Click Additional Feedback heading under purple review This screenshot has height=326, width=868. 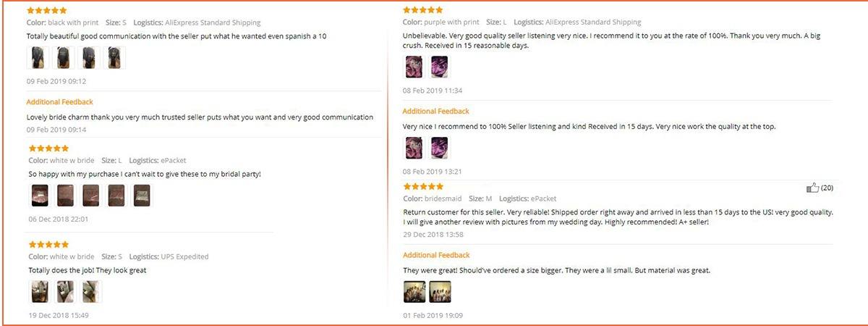point(436,111)
